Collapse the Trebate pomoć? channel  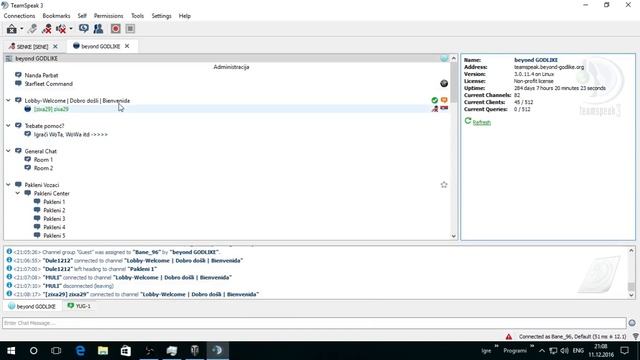pyautogui.click(x=8, y=126)
